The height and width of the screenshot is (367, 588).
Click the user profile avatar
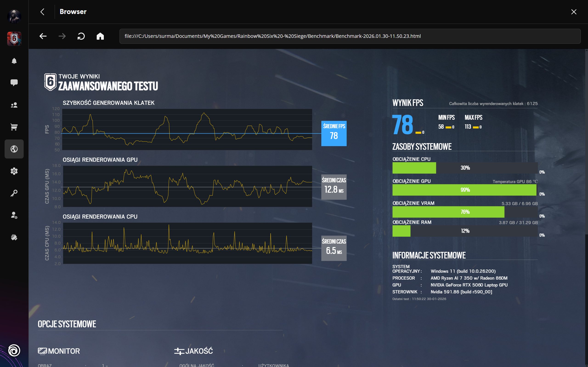[14, 17]
